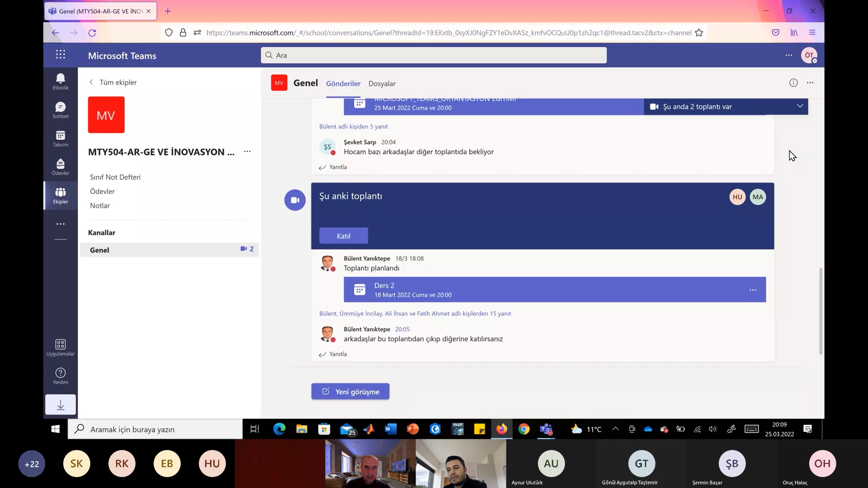Viewport: 868px width, 488px height.
Task: Select Gönül Aygutalp Taştemir participant tile
Action: click(x=642, y=463)
